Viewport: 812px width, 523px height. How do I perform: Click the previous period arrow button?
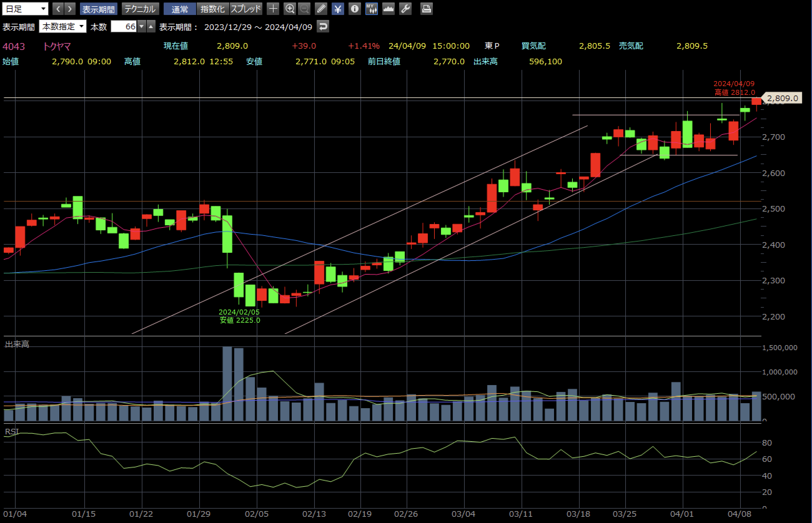tap(58, 9)
